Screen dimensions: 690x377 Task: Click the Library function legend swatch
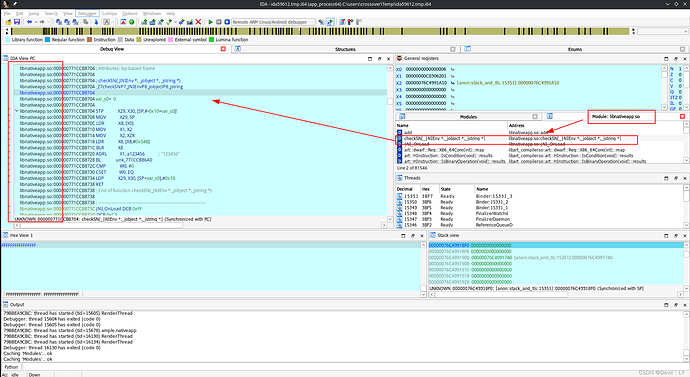click(8, 40)
